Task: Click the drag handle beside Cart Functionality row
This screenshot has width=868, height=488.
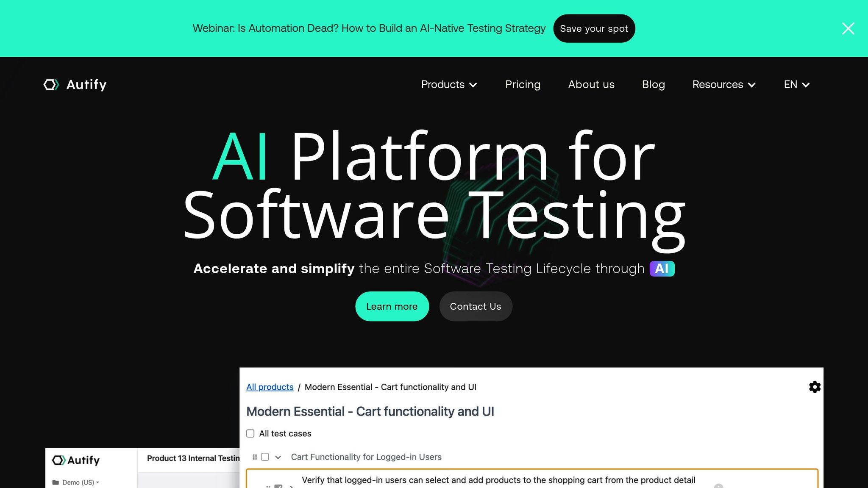Action: point(255,457)
